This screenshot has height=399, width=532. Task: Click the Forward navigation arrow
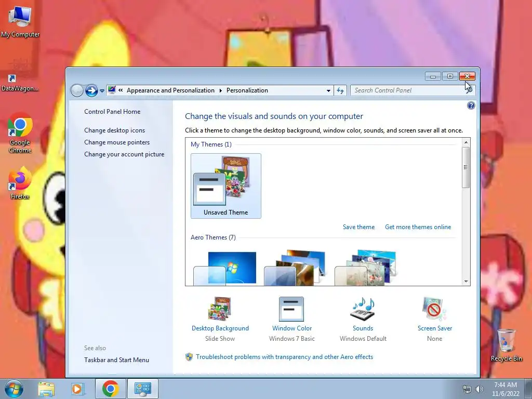91,90
